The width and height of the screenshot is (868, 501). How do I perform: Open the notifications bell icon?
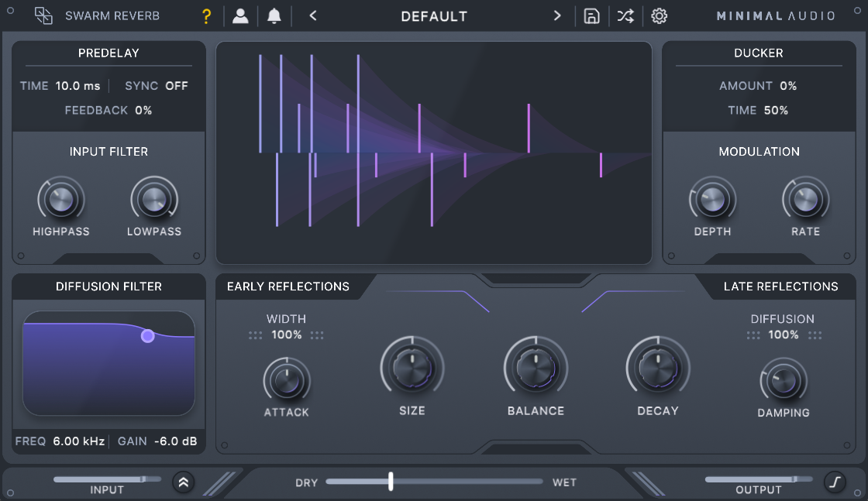point(274,16)
